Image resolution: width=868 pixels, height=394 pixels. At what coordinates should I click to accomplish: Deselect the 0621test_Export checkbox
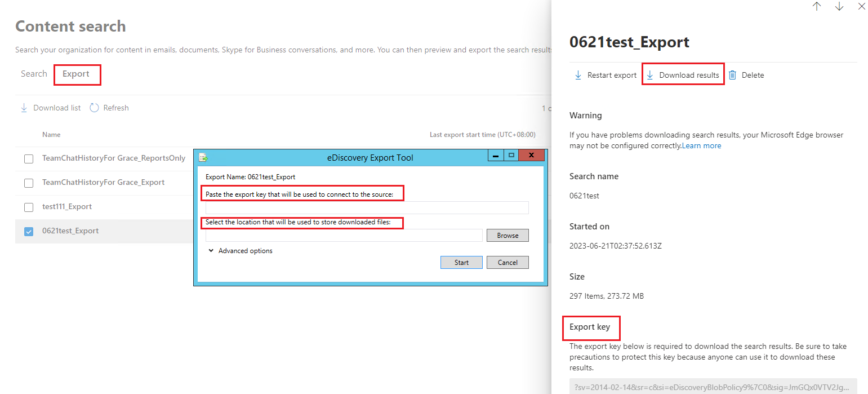point(28,231)
